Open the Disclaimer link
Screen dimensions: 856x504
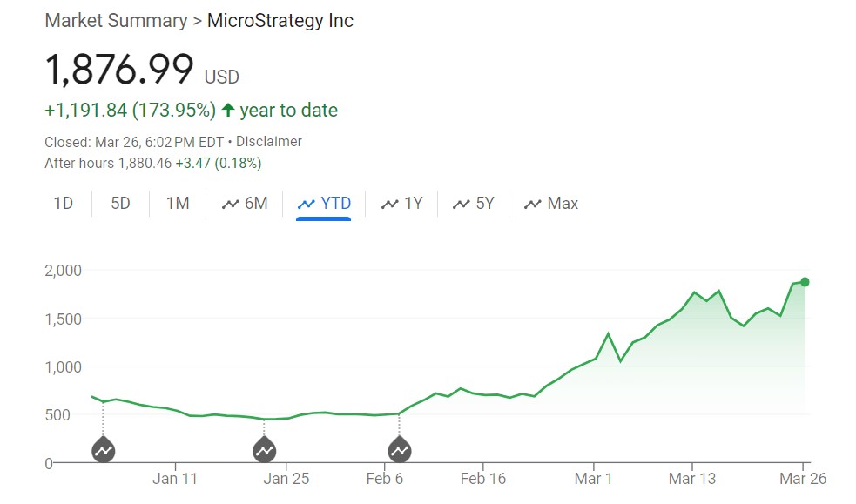[269, 141]
